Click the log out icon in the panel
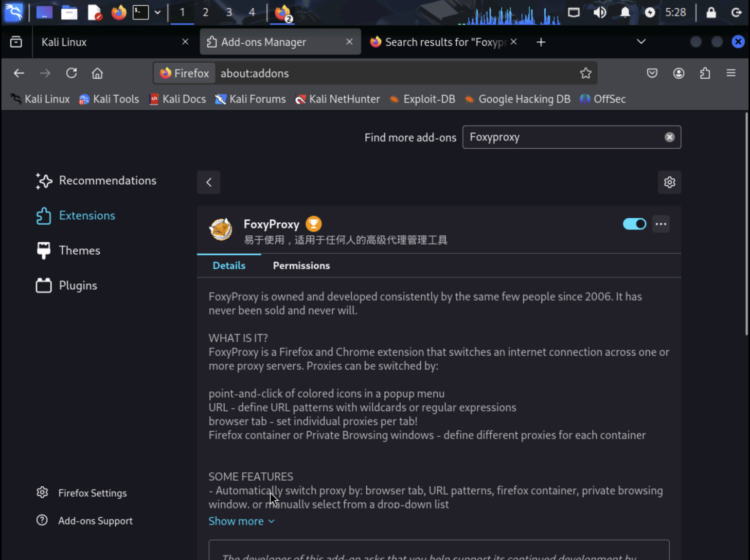 click(x=736, y=13)
